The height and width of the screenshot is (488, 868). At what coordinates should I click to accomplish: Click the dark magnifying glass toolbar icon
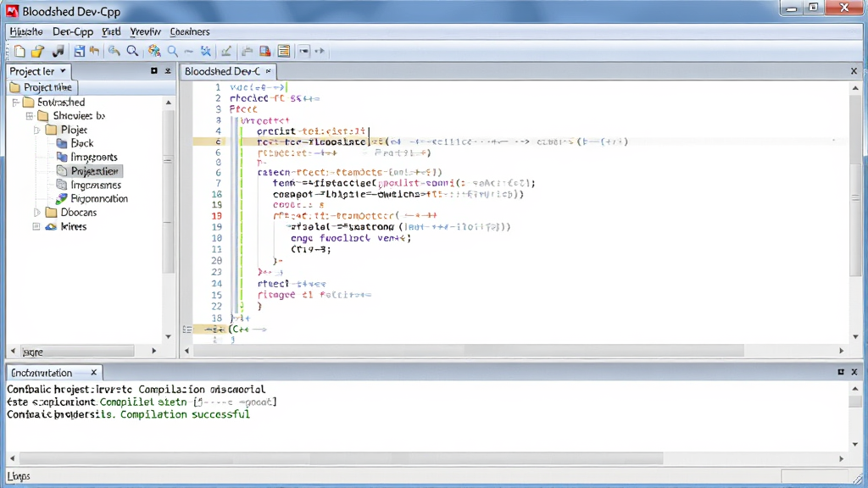pos(132,52)
